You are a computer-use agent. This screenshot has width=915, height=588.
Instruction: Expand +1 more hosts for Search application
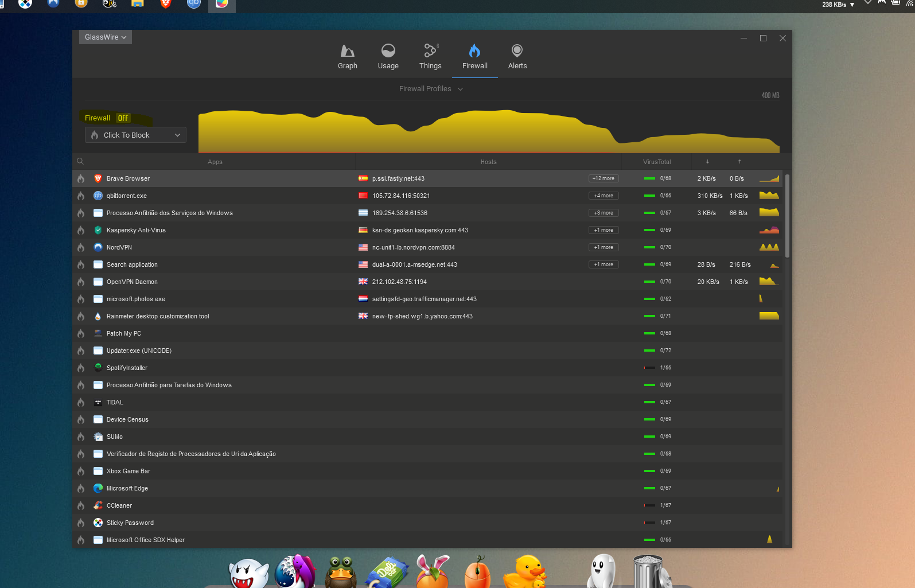603,264
